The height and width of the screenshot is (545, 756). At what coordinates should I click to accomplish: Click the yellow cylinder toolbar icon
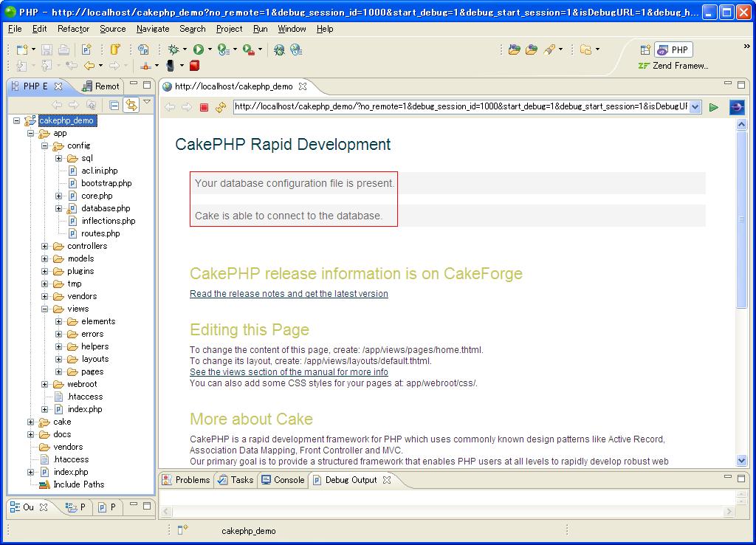tap(114, 49)
